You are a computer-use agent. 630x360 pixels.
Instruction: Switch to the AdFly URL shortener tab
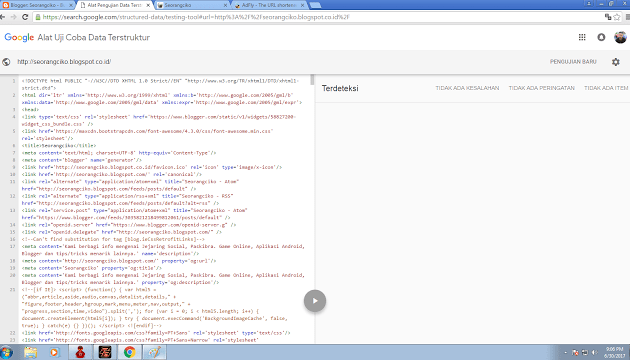(x=268, y=5)
